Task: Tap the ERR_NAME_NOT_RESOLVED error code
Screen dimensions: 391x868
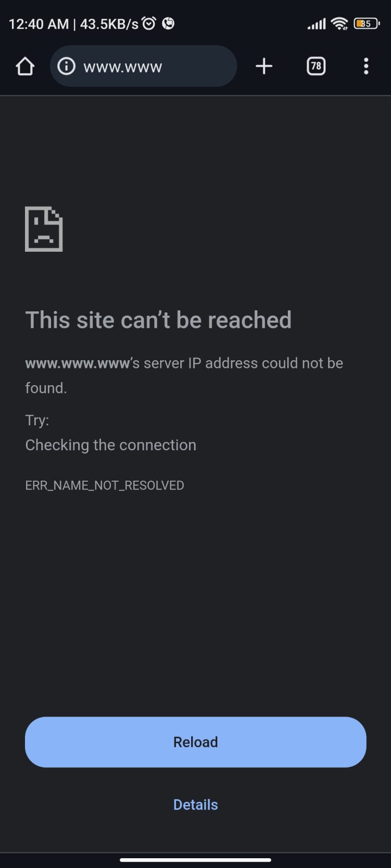Action: pyautogui.click(x=105, y=485)
